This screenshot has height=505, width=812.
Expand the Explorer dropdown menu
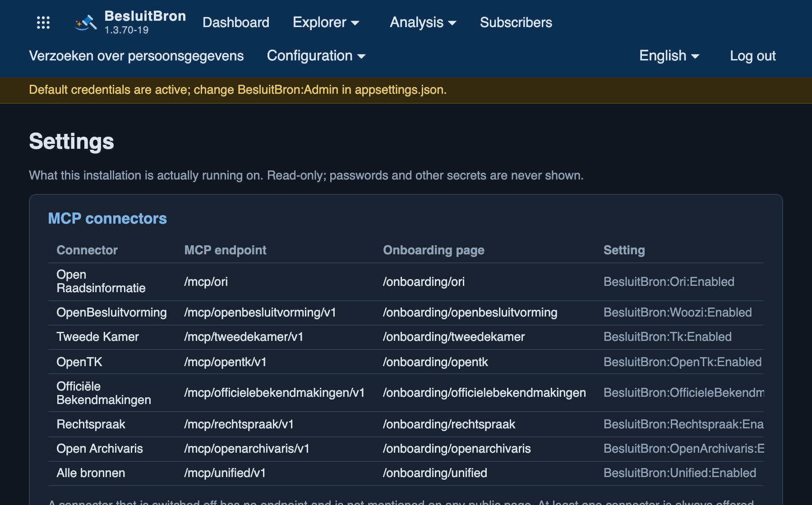tap(326, 22)
